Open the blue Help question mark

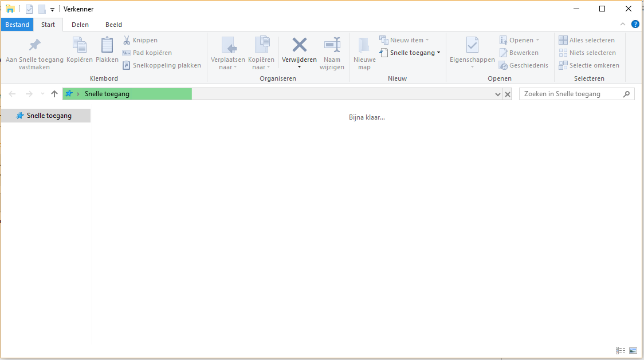click(x=635, y=24)
